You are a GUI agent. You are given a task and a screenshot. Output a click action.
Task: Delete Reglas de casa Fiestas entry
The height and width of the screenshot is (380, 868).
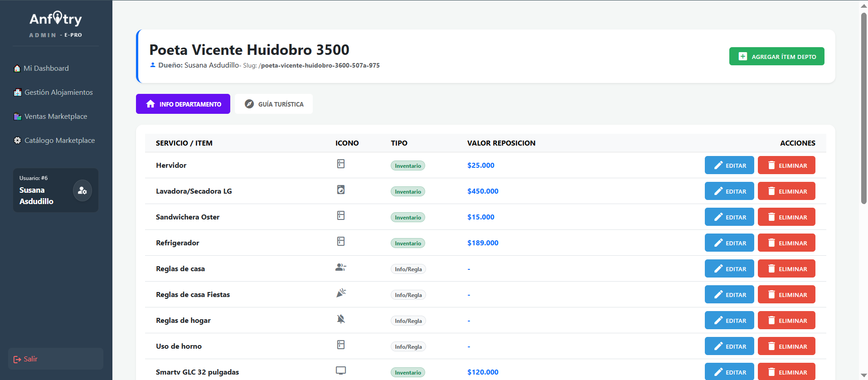pos(786,294)
